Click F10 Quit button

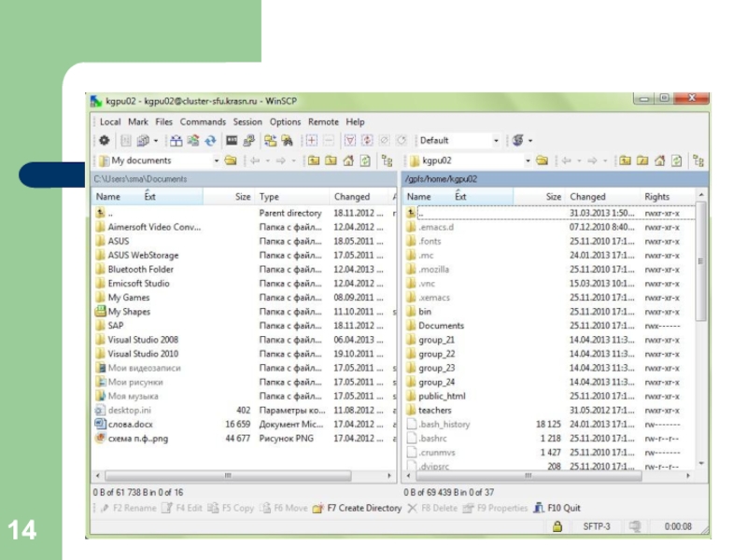(x=557, y=509)
